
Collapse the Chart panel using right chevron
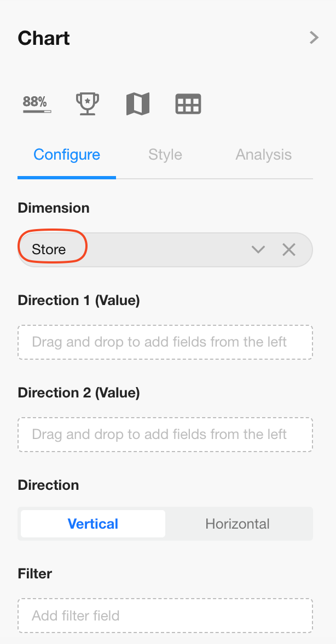(x=314, y=38)
